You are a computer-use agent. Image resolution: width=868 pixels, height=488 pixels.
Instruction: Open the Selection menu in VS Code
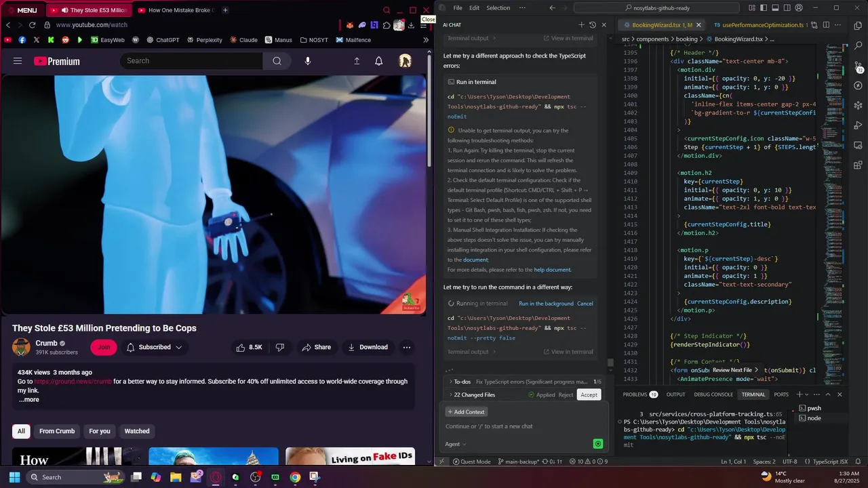pos(498,8)
